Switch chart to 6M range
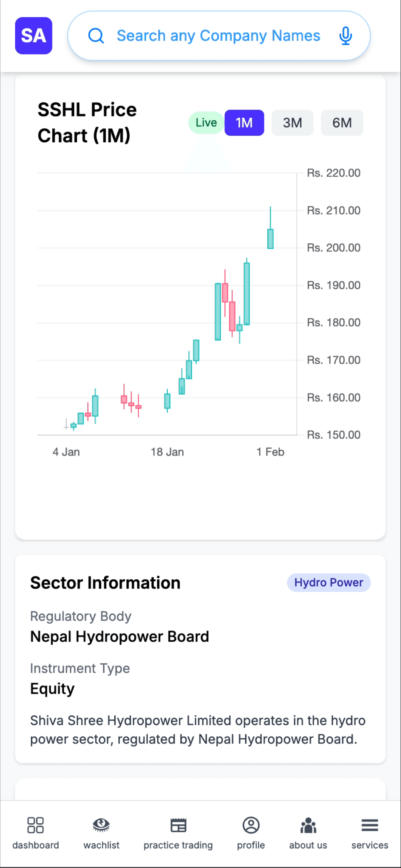 coord(342,123)
